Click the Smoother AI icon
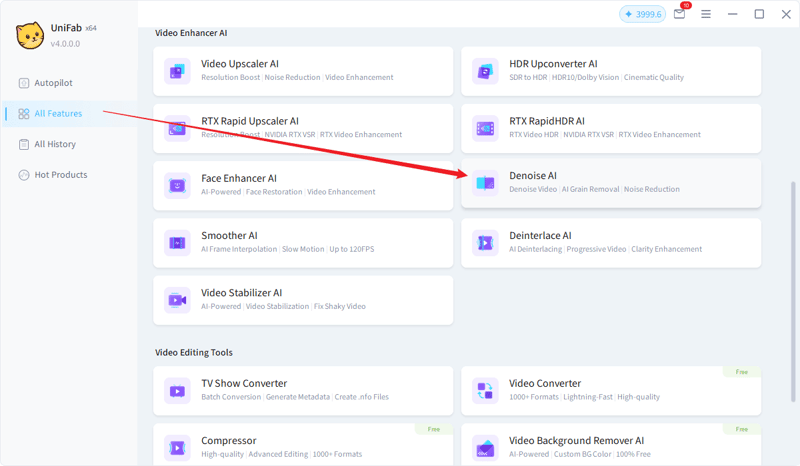The image size is (800, 466). click(177, 242)
